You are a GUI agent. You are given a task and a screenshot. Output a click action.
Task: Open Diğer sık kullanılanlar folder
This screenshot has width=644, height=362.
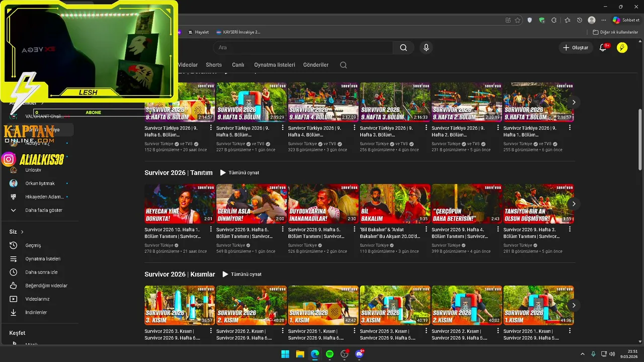[x=615, y=32]
